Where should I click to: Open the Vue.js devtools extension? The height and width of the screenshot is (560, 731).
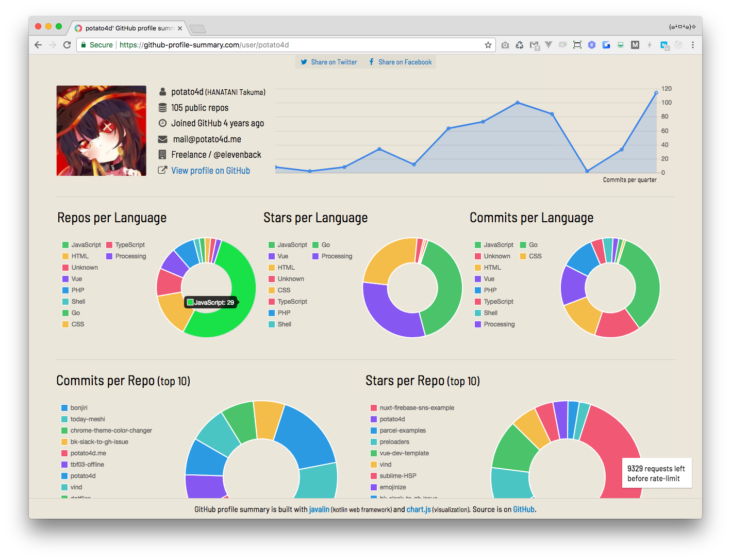point(549,45)
